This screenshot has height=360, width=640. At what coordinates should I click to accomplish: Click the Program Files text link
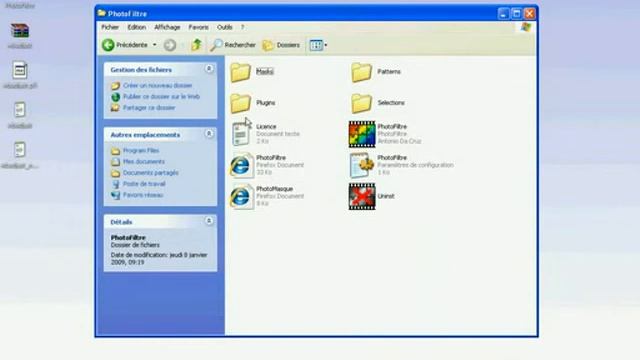[141, 151]
